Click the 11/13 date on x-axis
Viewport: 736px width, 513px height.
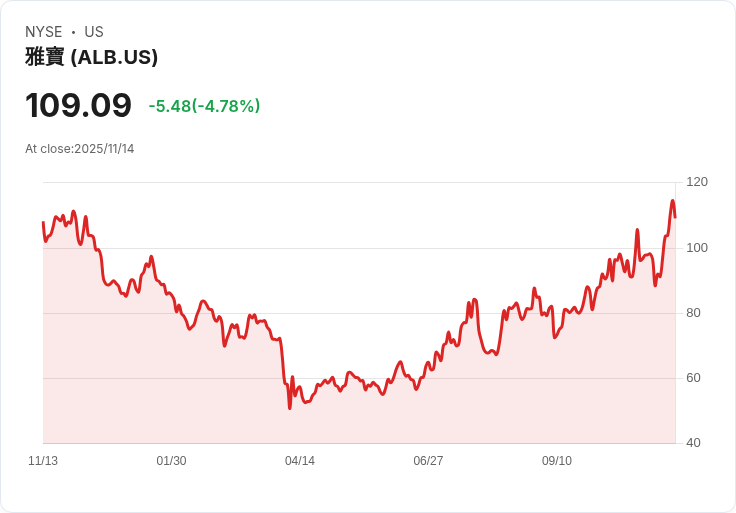43,461
